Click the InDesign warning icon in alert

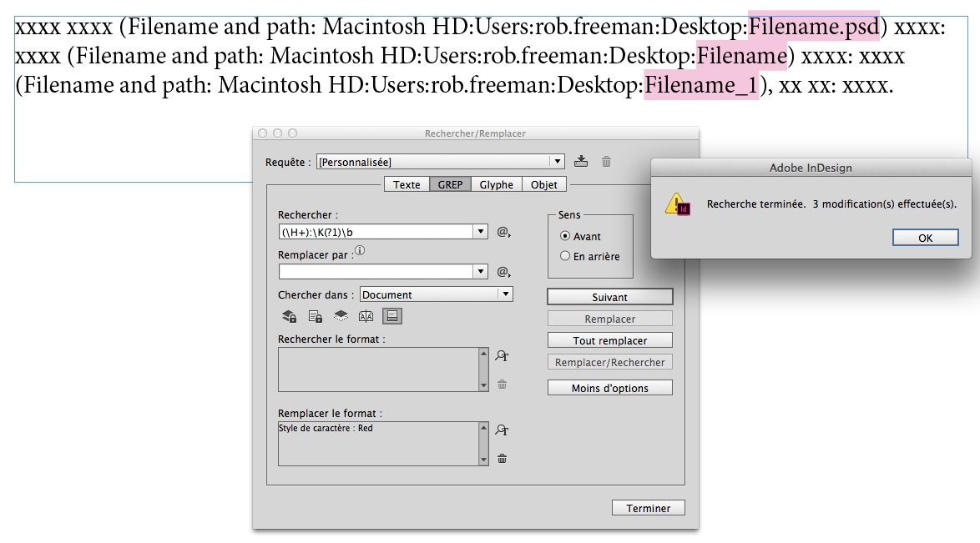[x=678, y=204]
